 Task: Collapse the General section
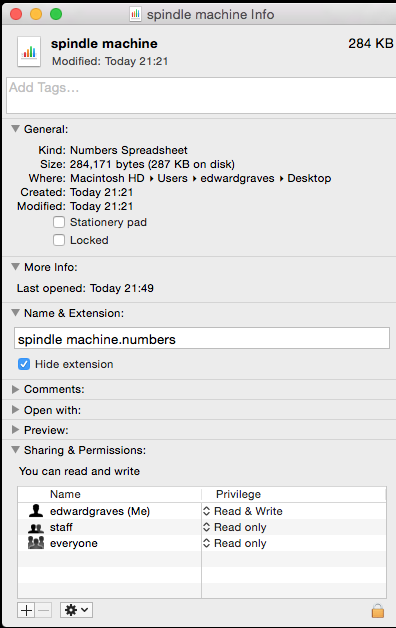point(15,129)
